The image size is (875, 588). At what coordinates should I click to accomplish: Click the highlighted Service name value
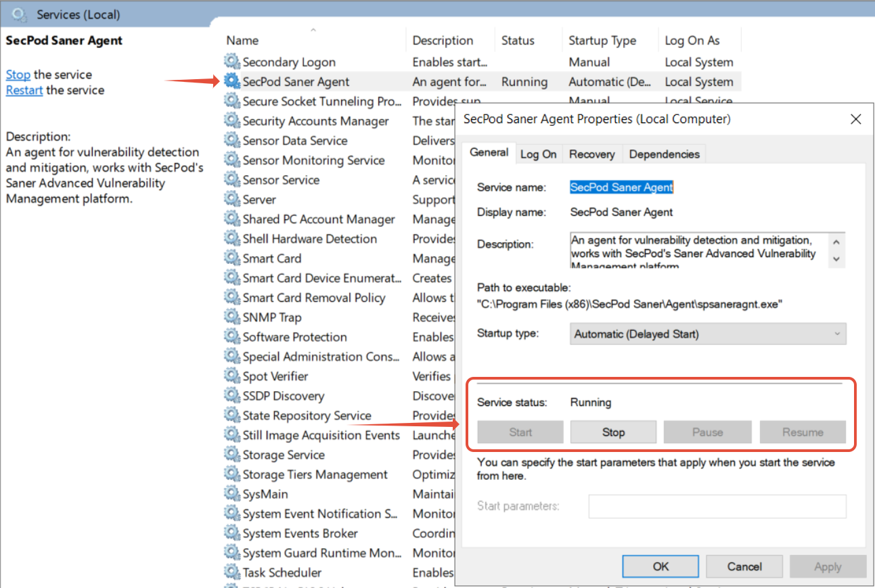click(622, 187)
